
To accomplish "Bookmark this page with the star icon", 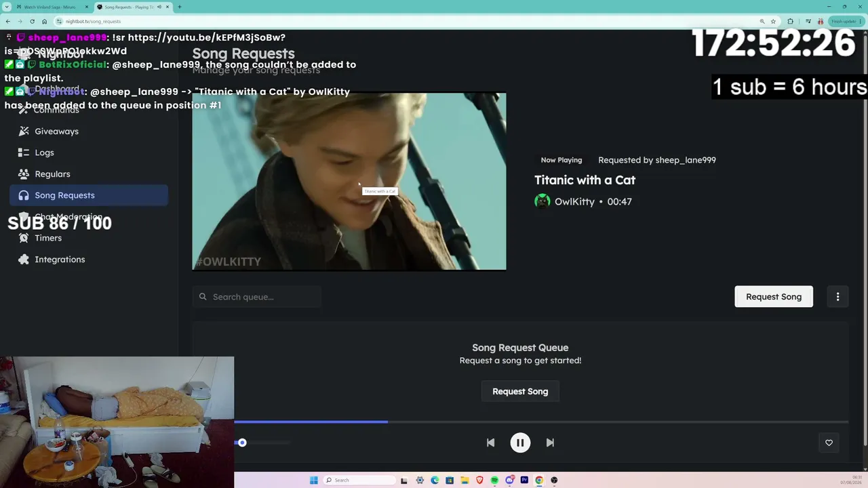I will click(773, 21).
